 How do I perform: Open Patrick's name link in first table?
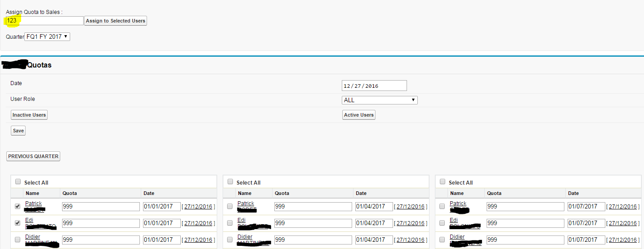coord(33,204)
